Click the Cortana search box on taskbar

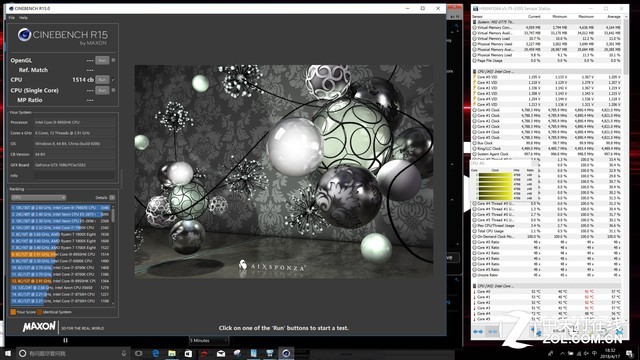tap(73, 353)
